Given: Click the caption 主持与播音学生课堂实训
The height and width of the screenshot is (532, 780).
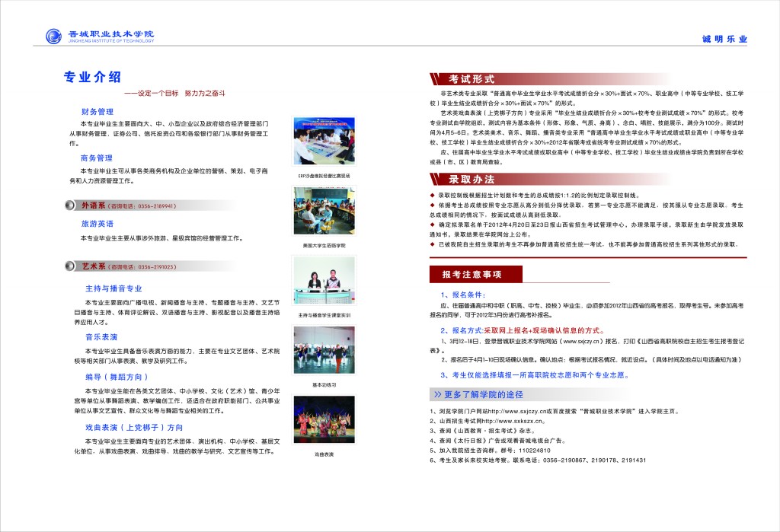Looking at the screenshot, I should coord(324,315).
